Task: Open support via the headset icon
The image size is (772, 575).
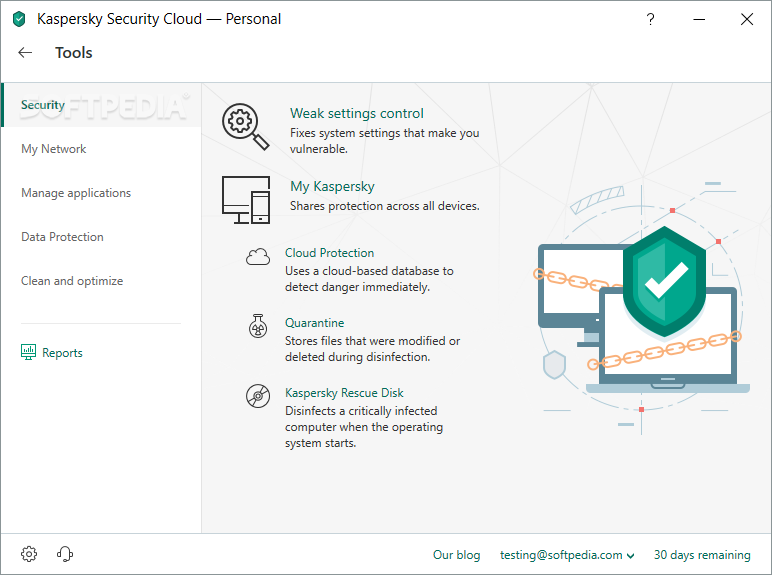Action: [64, 554]
